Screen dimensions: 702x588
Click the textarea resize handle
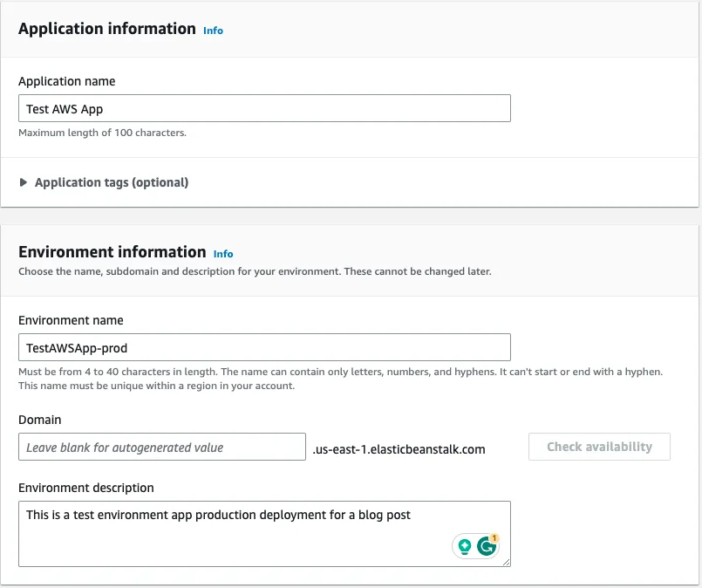(507, 562)
